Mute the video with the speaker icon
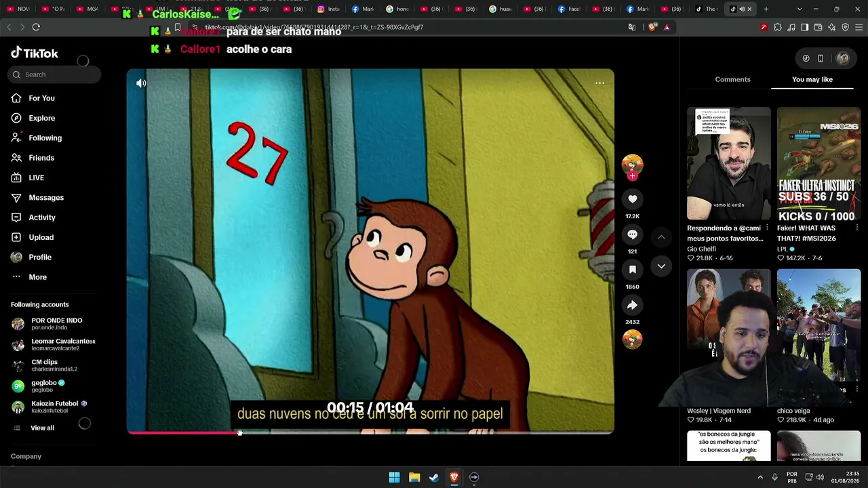 [x=141, y=83]
